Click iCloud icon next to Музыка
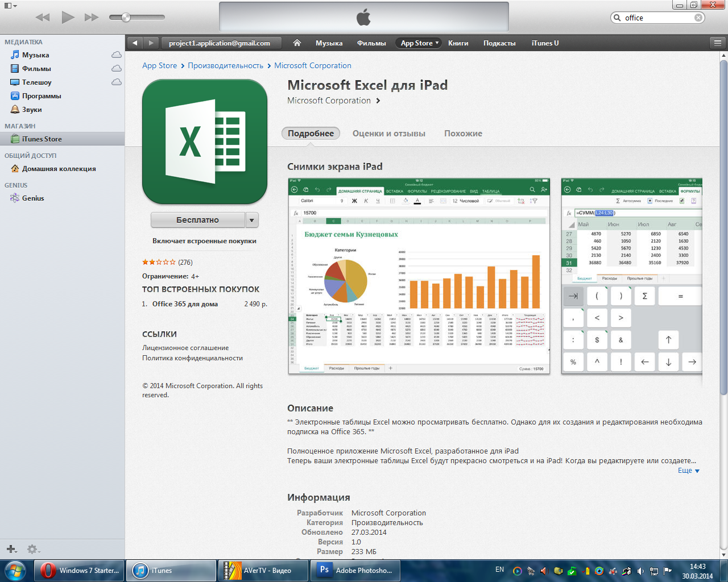 pyautogui.click(x=117, y=55)
